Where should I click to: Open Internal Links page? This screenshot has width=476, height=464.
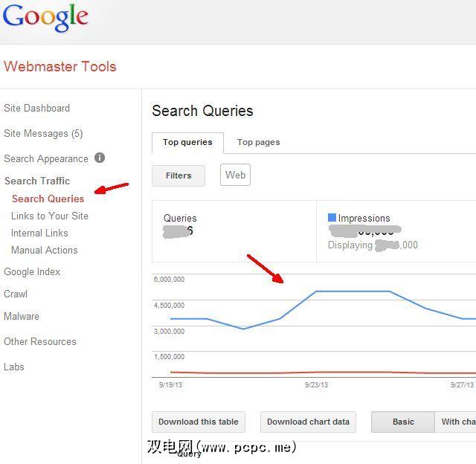tap(39, 233)
